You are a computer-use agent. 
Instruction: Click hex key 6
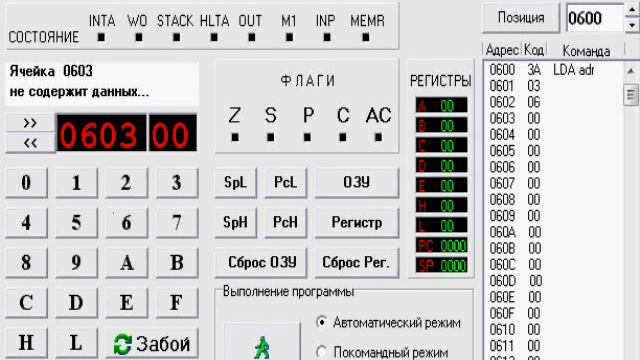tap(127, 222)
